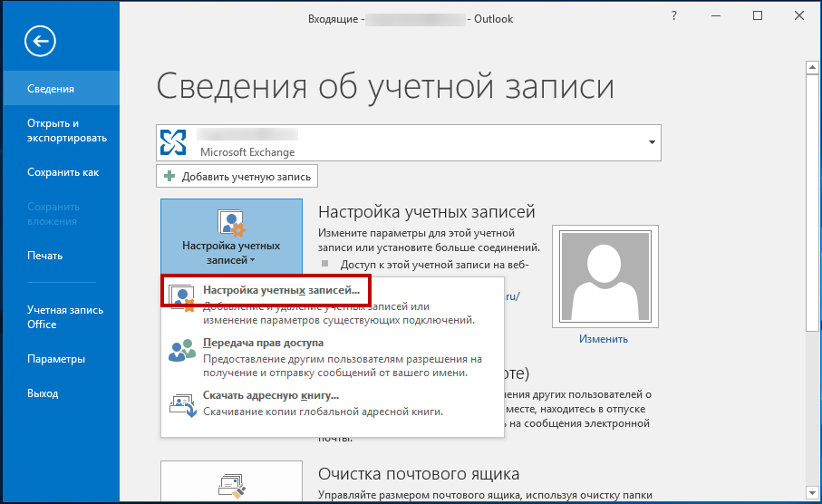Click the Изменить link under photo
The image size is (822, 504).
click(604, 339)
